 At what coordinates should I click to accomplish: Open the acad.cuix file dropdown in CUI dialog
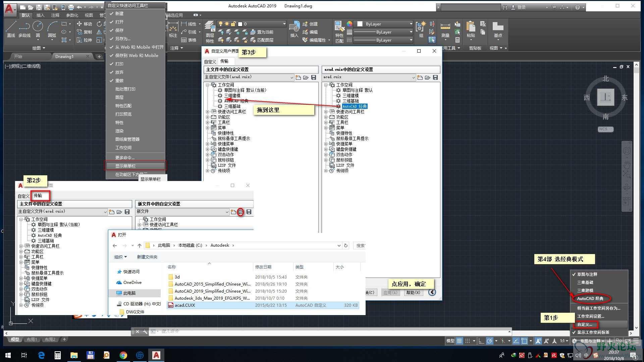[413, 77]
